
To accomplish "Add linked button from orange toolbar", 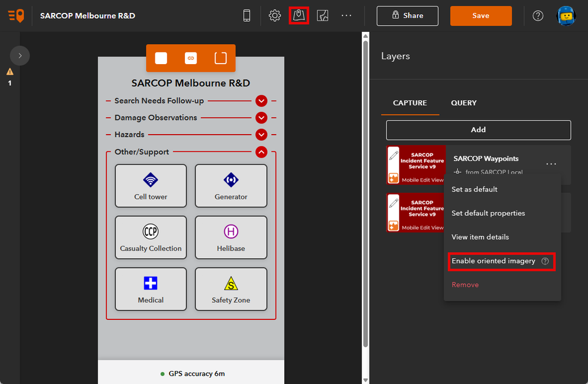I will (x=191, y=58).
